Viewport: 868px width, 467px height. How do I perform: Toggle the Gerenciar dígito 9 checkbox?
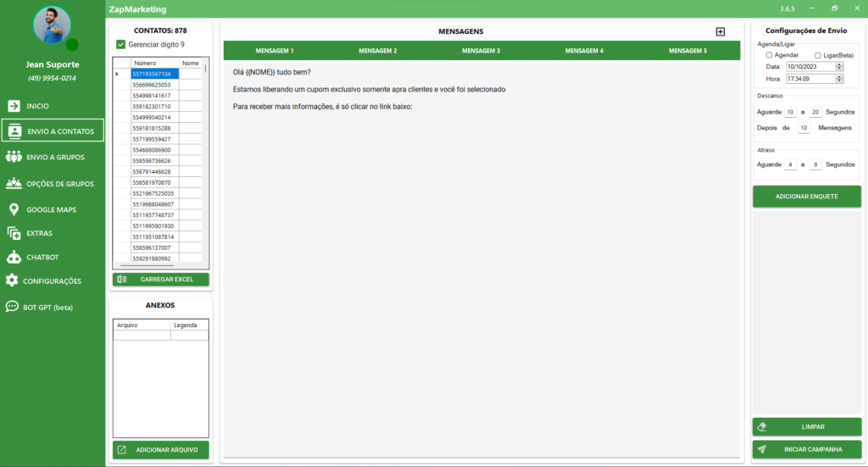[x=120, y=44]
